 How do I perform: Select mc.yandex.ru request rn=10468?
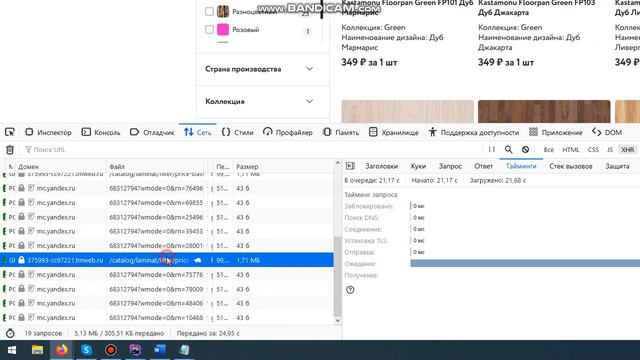tap(167, 318)
